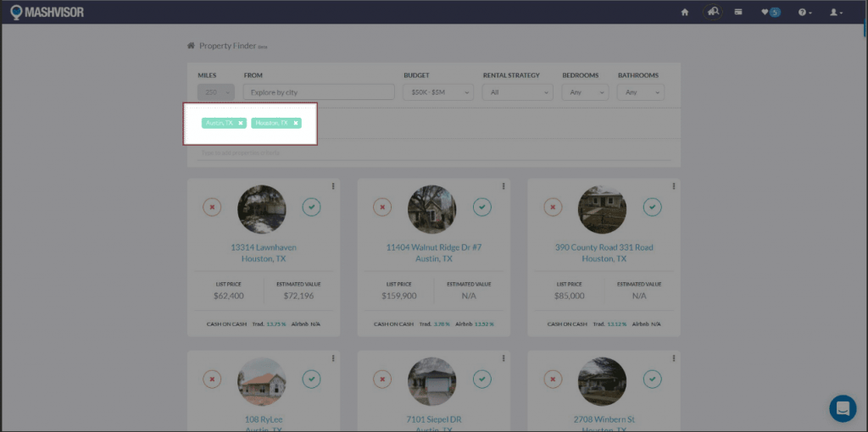Click the Explore by city input field
The image size is (868, 432).
[x=319, y=92]
